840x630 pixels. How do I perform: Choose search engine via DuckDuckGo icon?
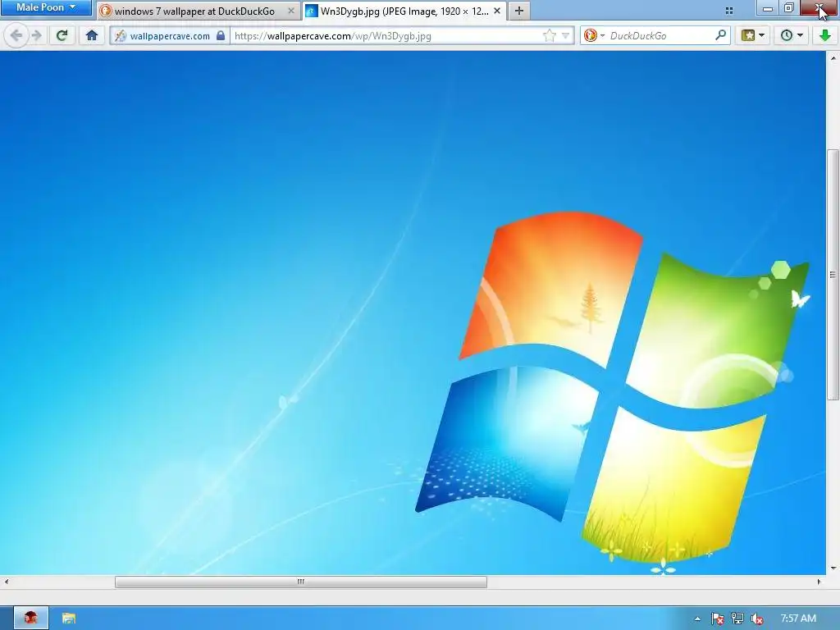pos(594,36)
